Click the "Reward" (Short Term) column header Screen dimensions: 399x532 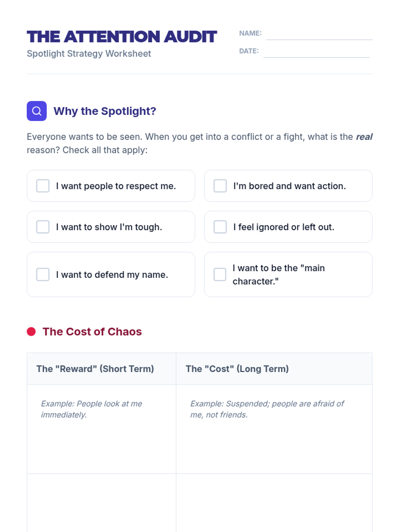(x=95, y=369)
